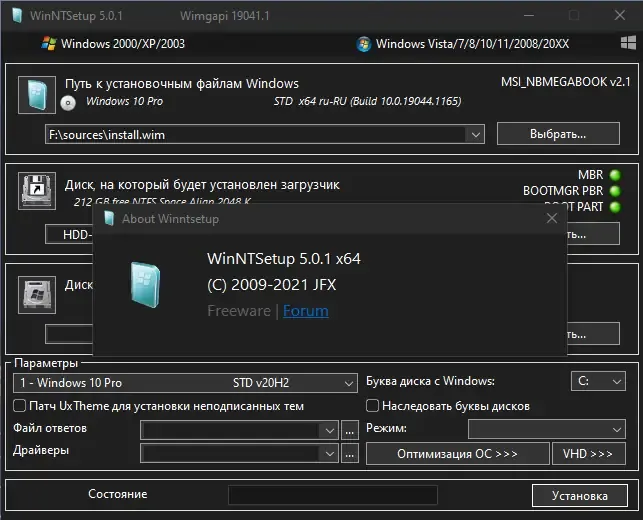Click the installation drive disk icon
The height and width of the screenshot is (520, 643).
click(x=37, y=294)
